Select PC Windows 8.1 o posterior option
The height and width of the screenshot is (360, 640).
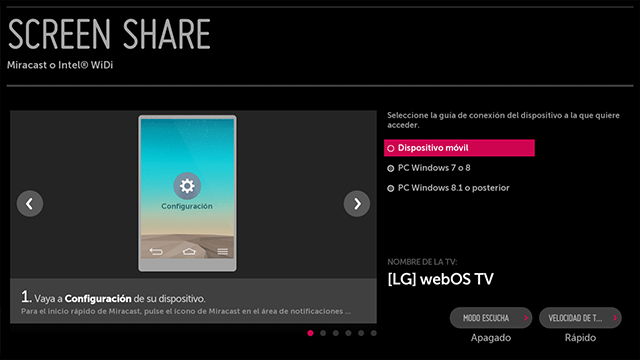click(449, 188)
